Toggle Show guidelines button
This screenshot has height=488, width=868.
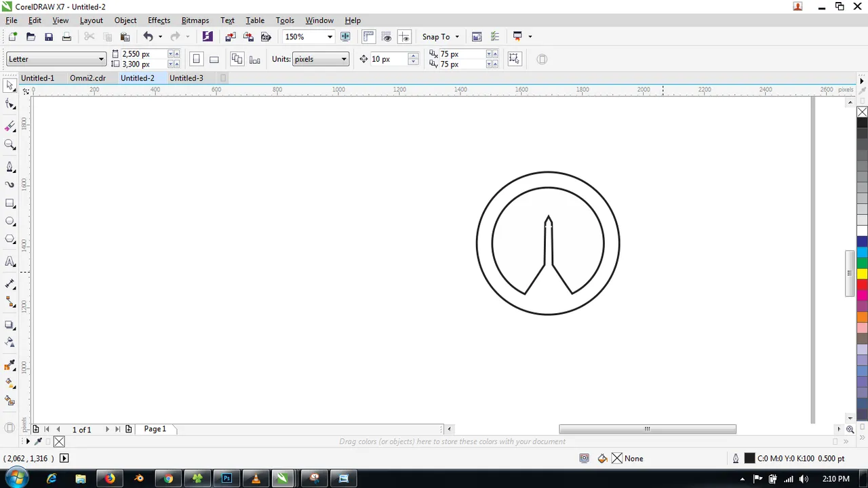point(404,37)
